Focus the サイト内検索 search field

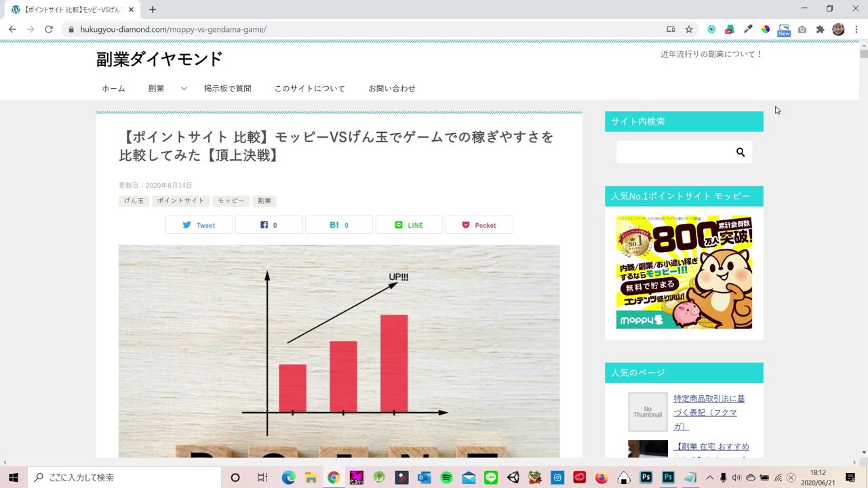pos(673,152)
